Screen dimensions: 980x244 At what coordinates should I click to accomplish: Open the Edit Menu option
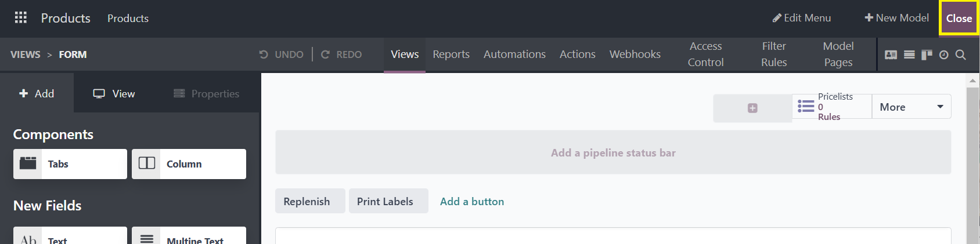(x=802, y=18)
